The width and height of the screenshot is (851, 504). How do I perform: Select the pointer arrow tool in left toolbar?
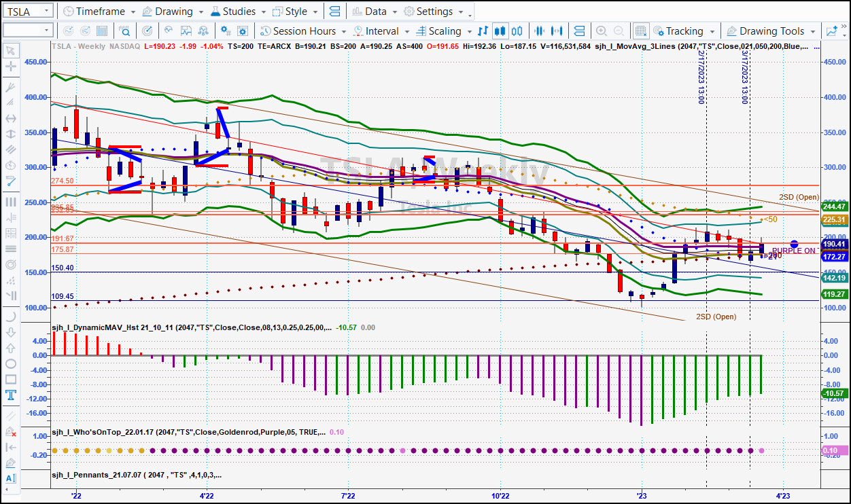pyautogui.click(x=11, y=51)
